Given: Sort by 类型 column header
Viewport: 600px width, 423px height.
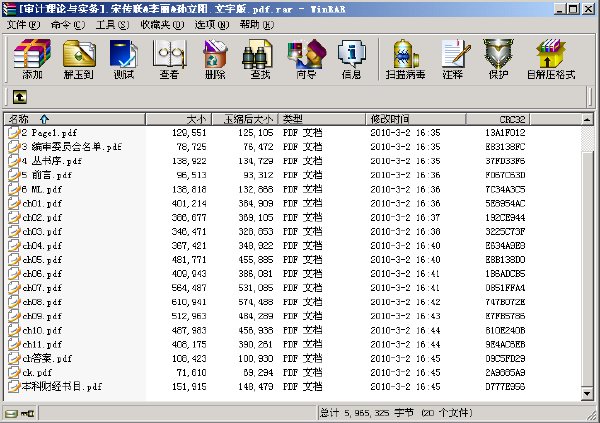Looking at the screenshot, I should point(322,119).
